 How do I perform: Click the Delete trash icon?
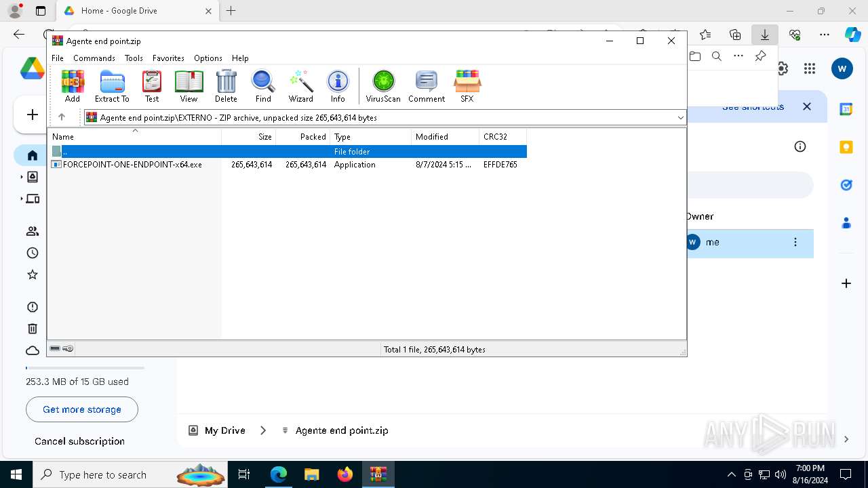226,86
